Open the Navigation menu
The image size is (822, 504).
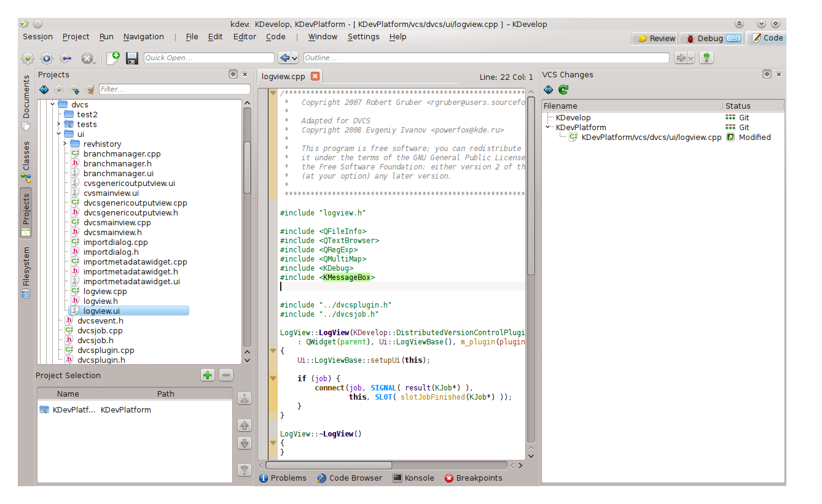(144, 37)
